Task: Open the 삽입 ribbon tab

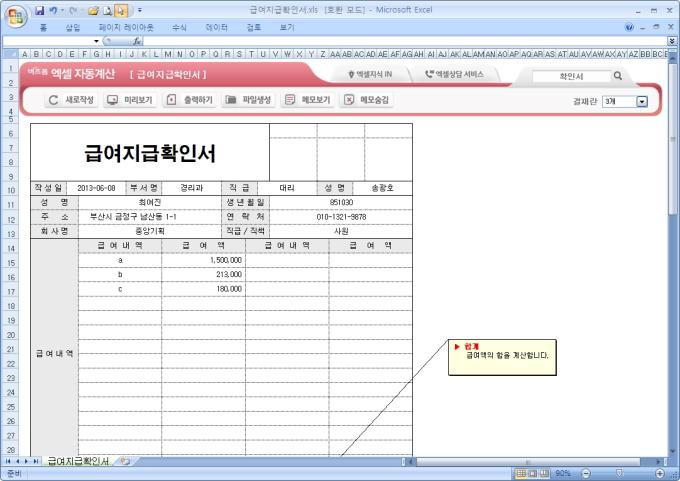Action: [72, 27]
